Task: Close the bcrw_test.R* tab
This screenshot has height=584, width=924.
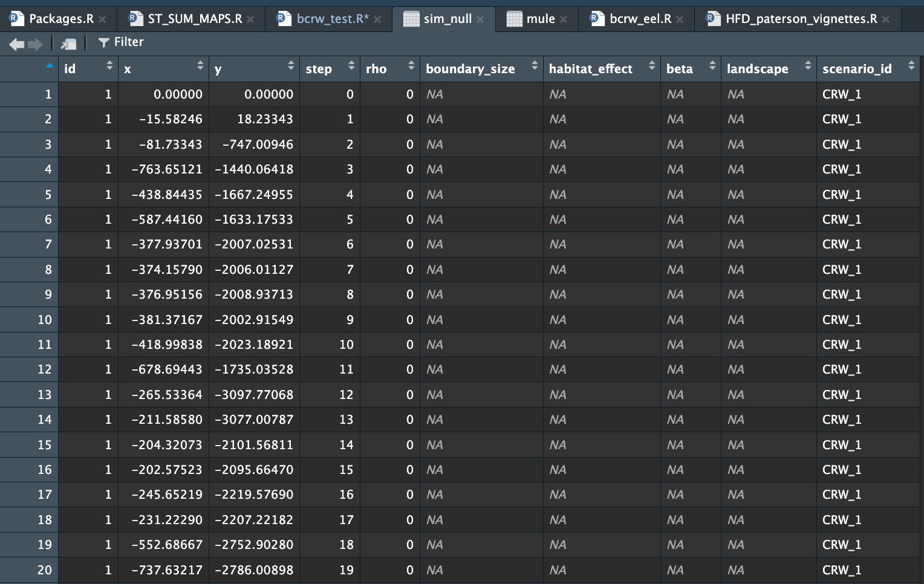Action: [x=377, y=19]
